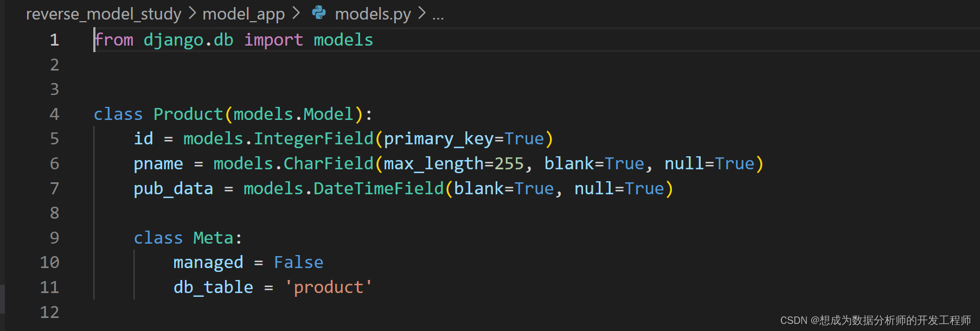Expand chevron right after model_app breadcrumb

[x=296, y=13]
